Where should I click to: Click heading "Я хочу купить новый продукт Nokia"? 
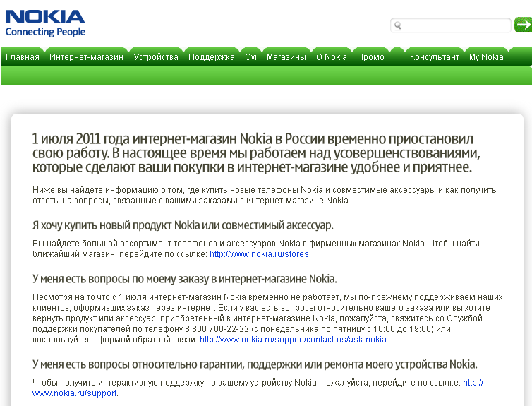183,225
